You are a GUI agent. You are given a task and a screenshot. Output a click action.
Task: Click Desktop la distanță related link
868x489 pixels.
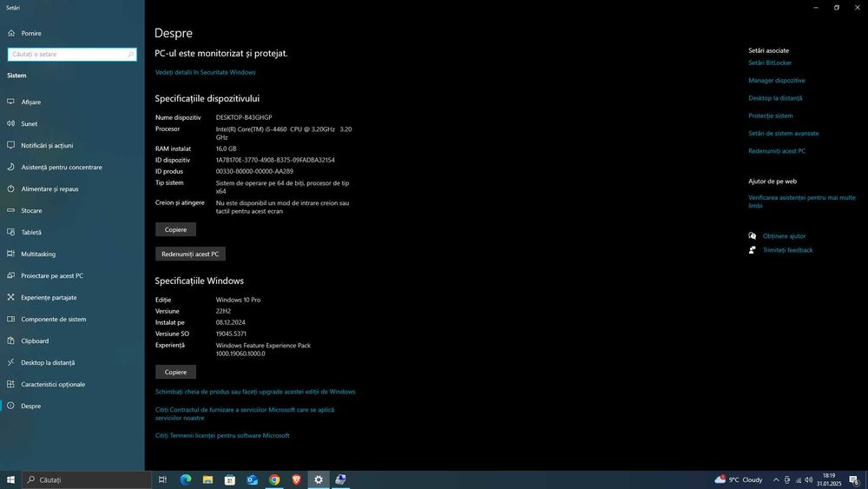(x=775, y=98)
